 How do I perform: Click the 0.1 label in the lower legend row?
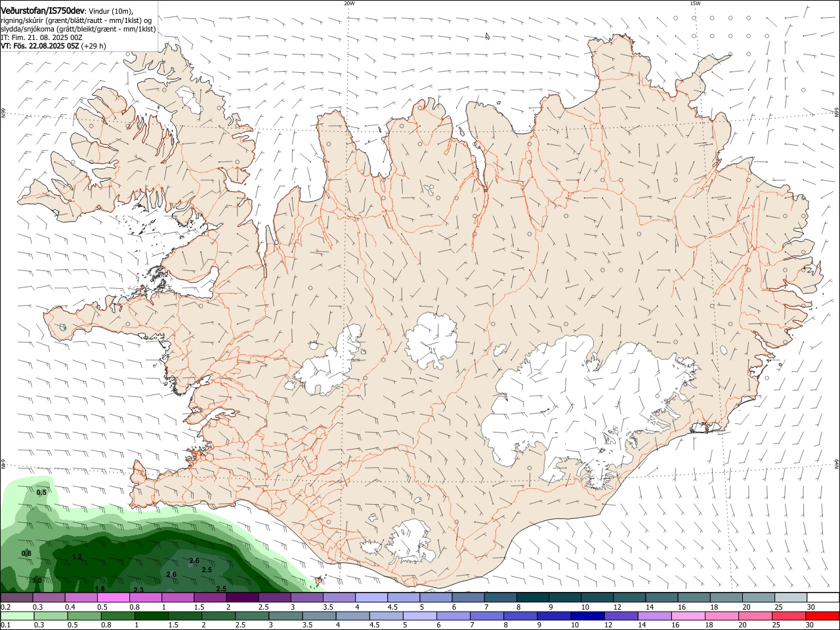[5, 625]
